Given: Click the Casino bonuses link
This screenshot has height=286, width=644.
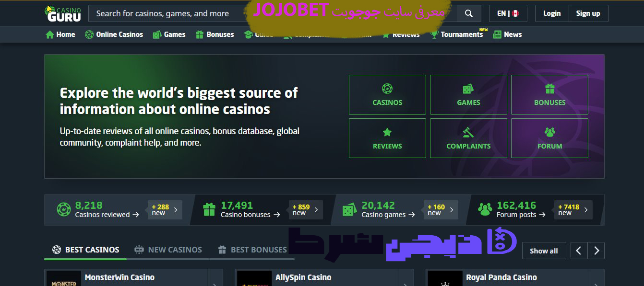Looking at the screenshot, I should 250,215.
